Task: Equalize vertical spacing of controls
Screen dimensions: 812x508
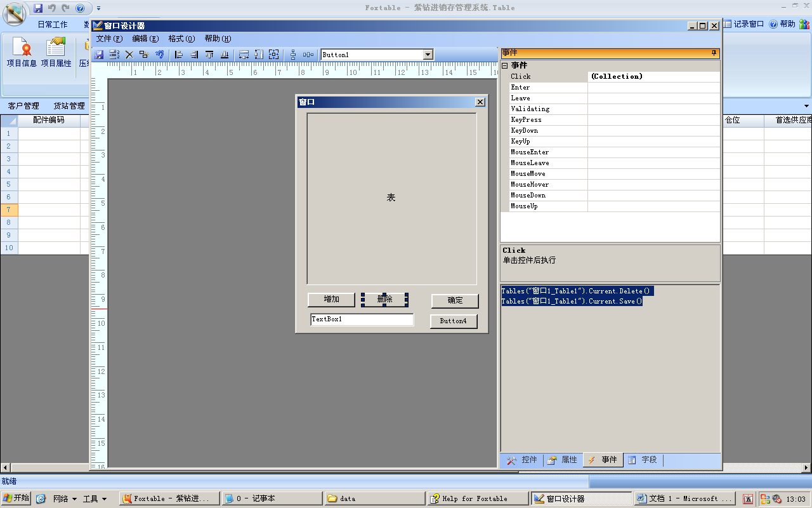Action: coord(293,55)
